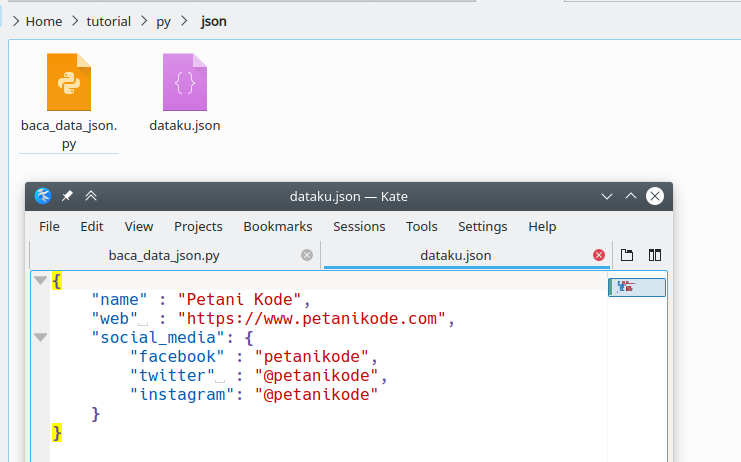Click the json folder in breadcrumb
The image size is (741, 462).
(214, 22)
